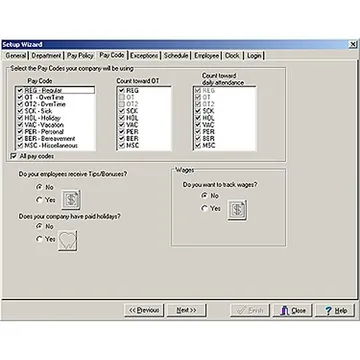Toggle BER in daily attendance list
Screen dimensions: 360x360
pos(198,139)
